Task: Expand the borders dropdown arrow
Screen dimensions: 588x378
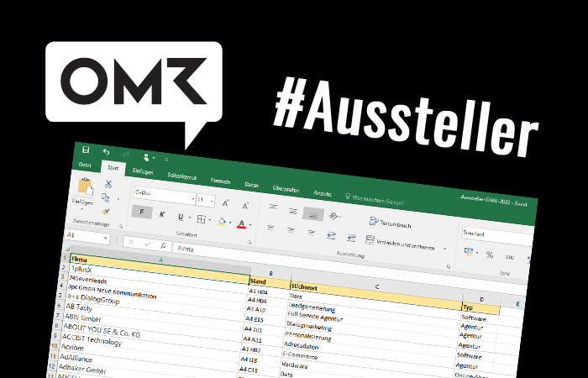Action: tap(210, 220)
